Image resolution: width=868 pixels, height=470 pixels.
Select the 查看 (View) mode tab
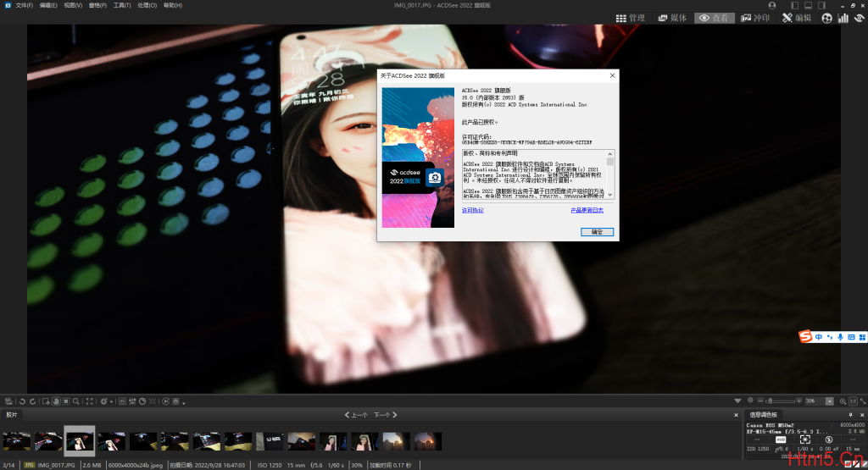[x=715, y=19]
